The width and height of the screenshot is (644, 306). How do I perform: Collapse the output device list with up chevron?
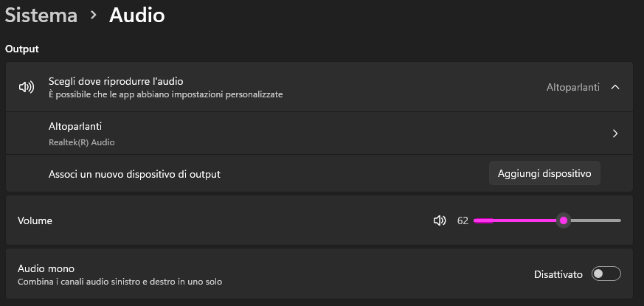[614, 87]
